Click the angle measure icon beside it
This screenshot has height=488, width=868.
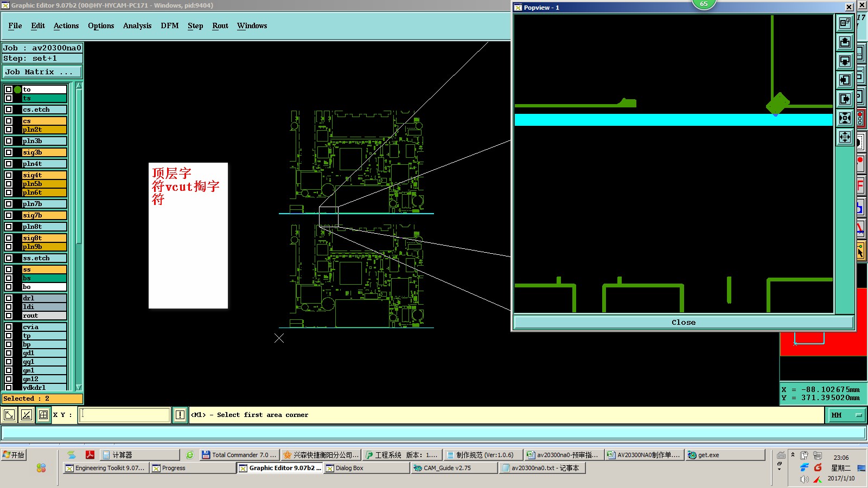click(x=26, y=415)
